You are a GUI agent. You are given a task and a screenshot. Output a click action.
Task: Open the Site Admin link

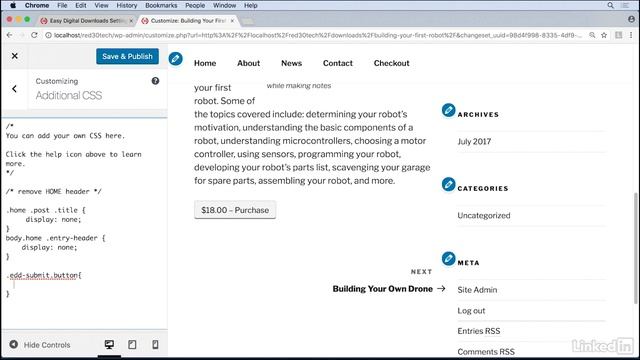pyautogui.click(x=477, y=290)
